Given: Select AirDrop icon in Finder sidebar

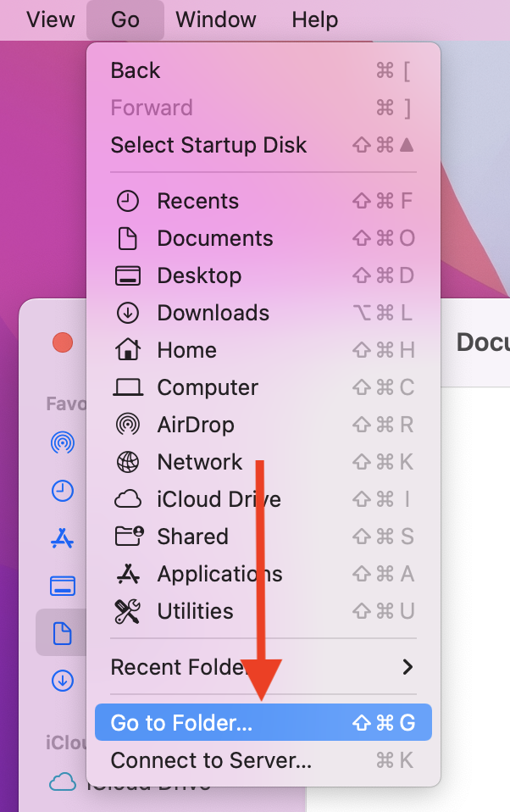Looking at the screenshot, I should pyautogui.click(x=63, y=442).
